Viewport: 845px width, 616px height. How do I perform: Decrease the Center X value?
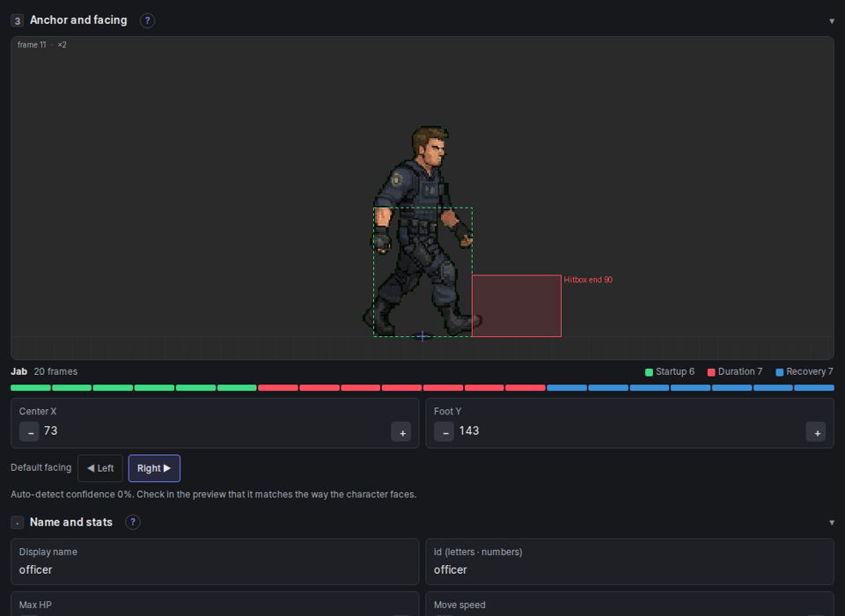click(x=30, y=432)
